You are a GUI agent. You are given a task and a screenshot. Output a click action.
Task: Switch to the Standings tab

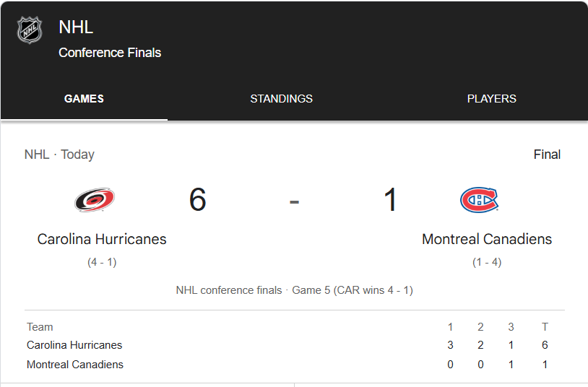pos(281,99)
